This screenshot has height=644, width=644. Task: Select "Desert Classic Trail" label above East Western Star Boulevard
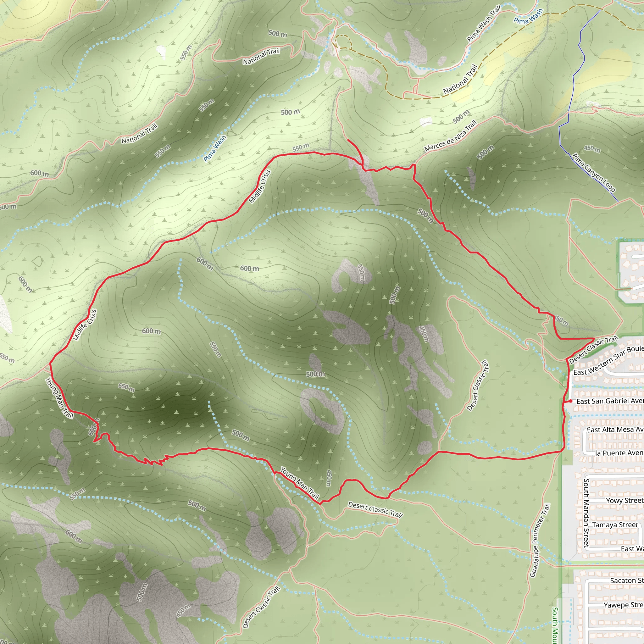point(593,350)
